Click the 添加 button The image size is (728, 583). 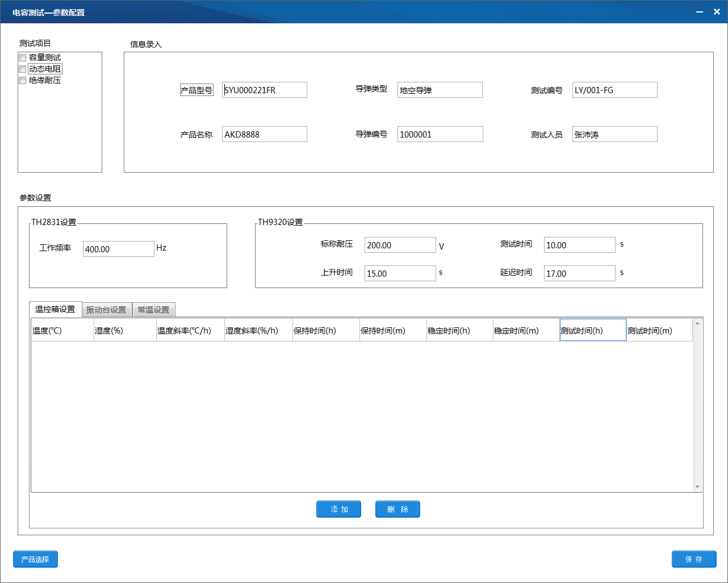[x=338, y=509]
